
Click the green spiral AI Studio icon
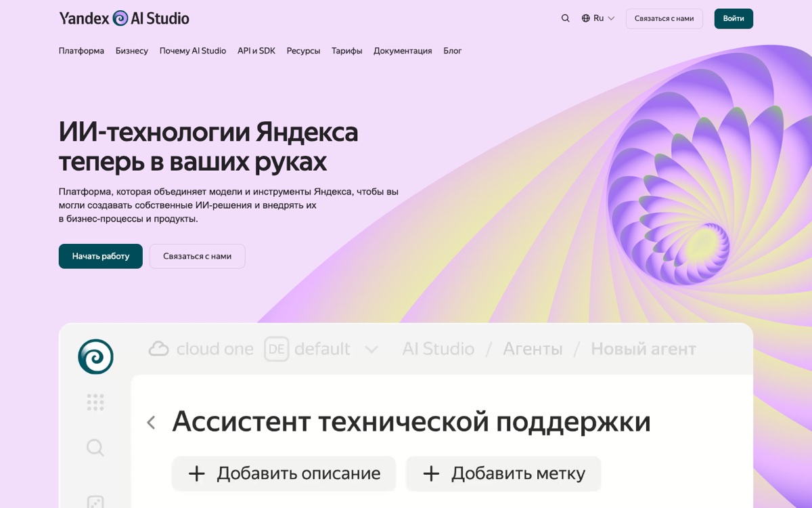95,356
